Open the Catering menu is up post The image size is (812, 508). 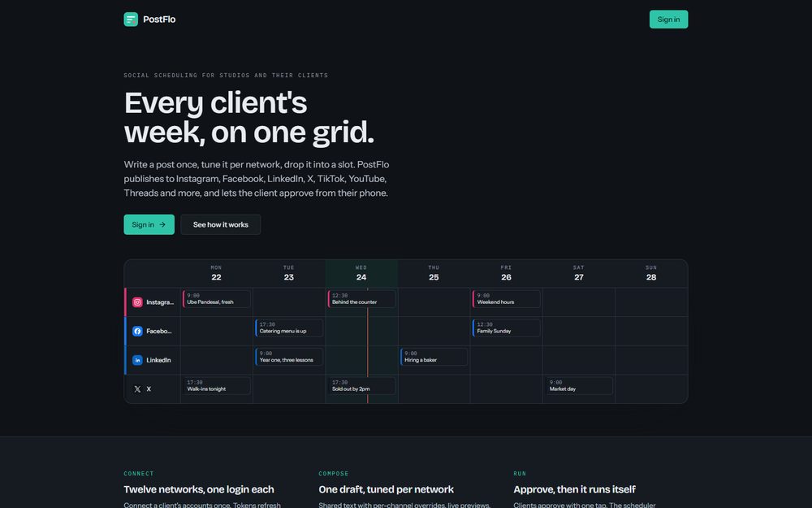click(x=289, y=328)
